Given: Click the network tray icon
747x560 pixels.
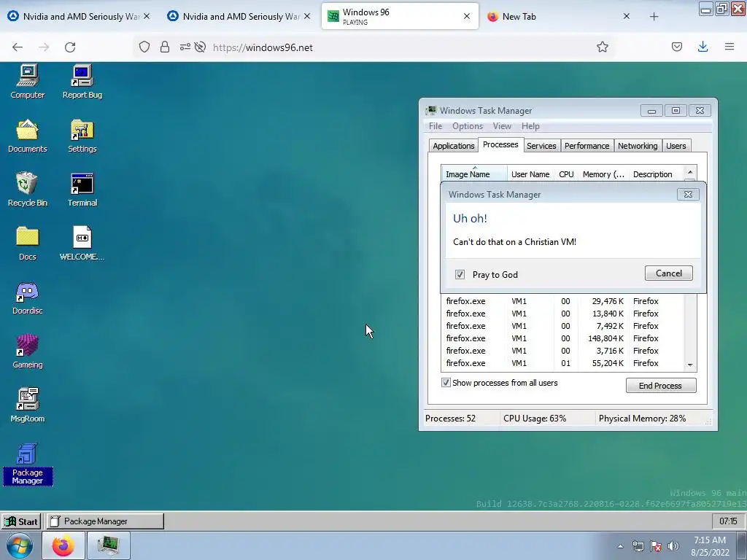Looking at the screenshot, I should click(x=638, y=546).
